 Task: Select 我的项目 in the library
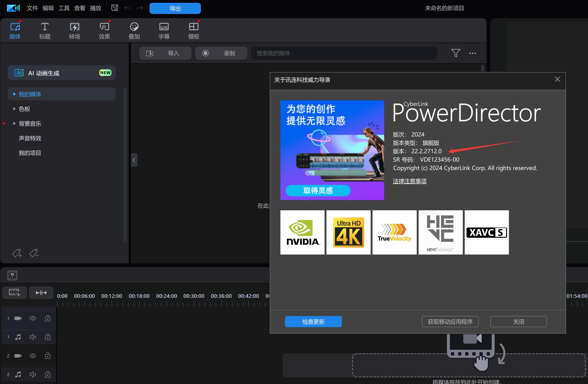click(30, 153)
